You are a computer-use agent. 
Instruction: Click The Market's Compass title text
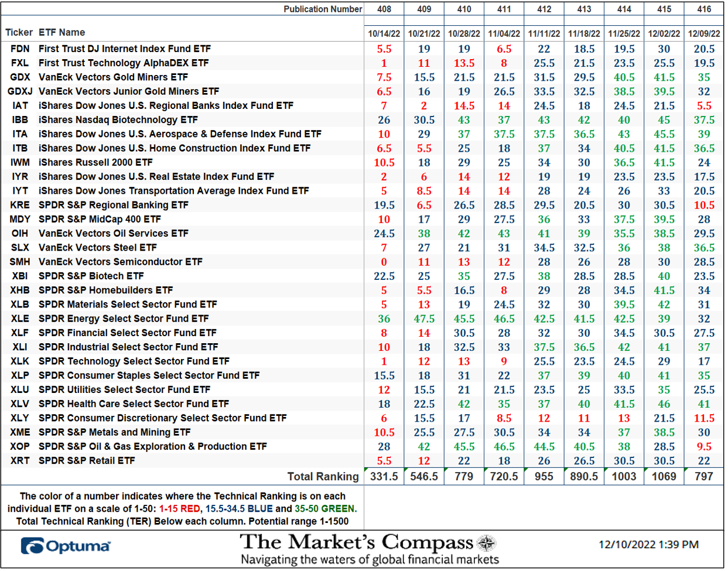tap(357, 543)
